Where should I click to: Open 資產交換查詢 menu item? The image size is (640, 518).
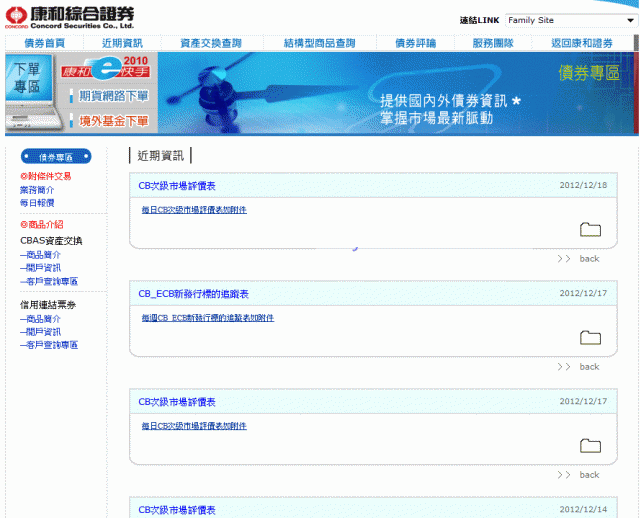[x=211, y=43]
